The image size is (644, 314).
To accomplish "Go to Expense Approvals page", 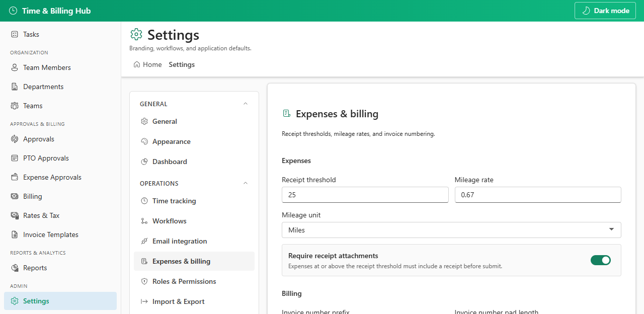I will [60, 177].
